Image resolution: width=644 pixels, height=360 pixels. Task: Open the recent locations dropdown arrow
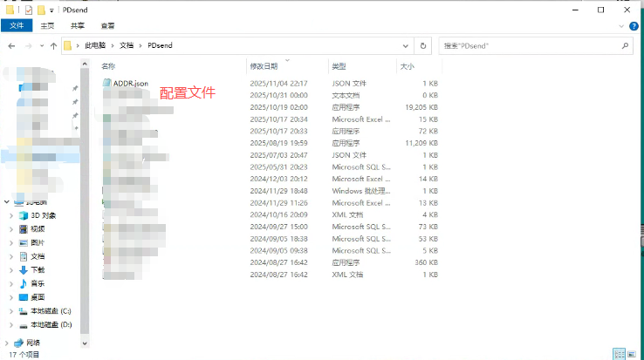(x=42, y=45)
